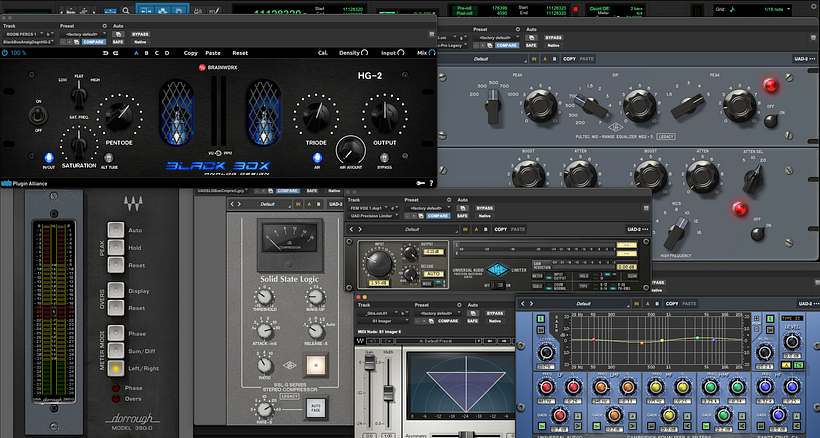Open the HG-2 question mark help icon
The width and height of the screenshot is (820, 438).
[x=431, y=183]
